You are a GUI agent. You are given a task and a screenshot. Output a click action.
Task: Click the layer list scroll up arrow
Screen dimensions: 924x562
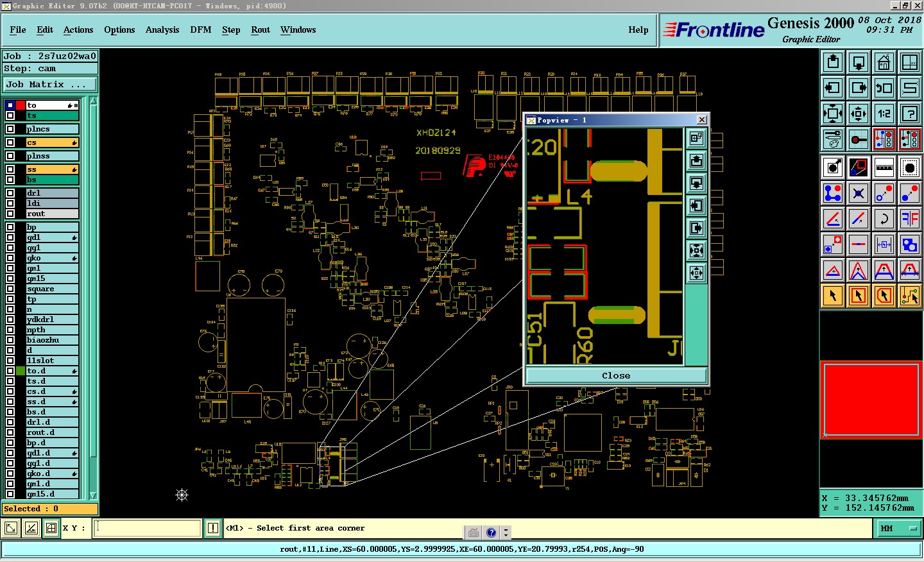tap(94, 101)
